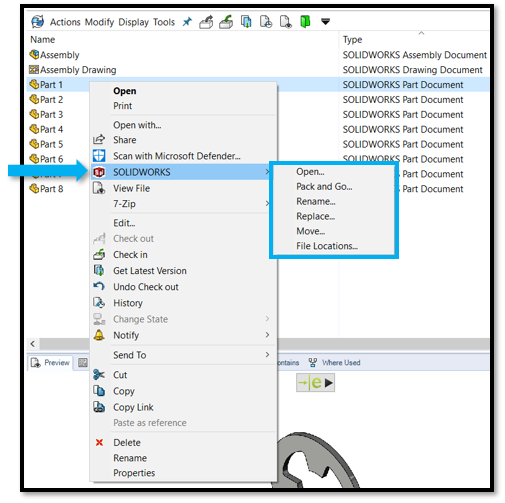This screenshot has width=505, height=503.
Task: Click the PDM vault icon beside Actions
Action: [38, 22]
